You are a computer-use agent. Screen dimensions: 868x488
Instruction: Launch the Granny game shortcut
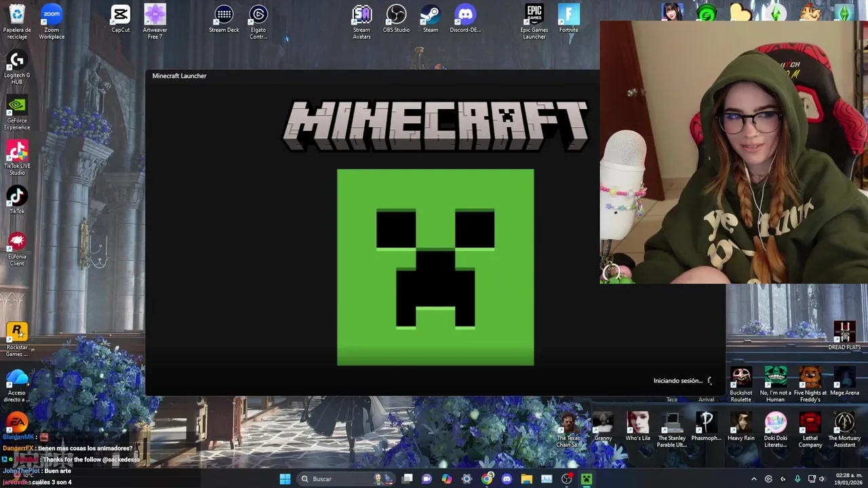pyautogui.click(x=603, y=427)
